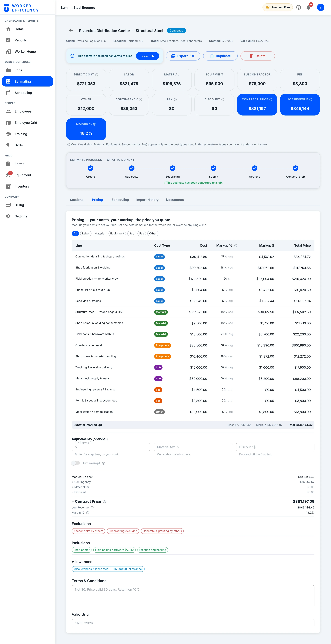Click the Erection engineering inclusion chip

pos(153,550)
